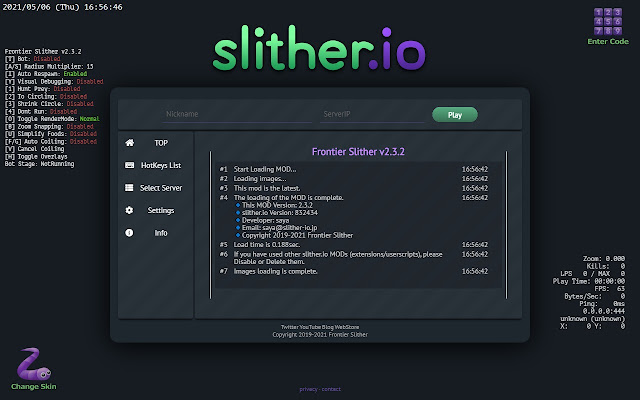
Task: Click the green Play button
Action: pyautogui.click(x=455, y=115)
